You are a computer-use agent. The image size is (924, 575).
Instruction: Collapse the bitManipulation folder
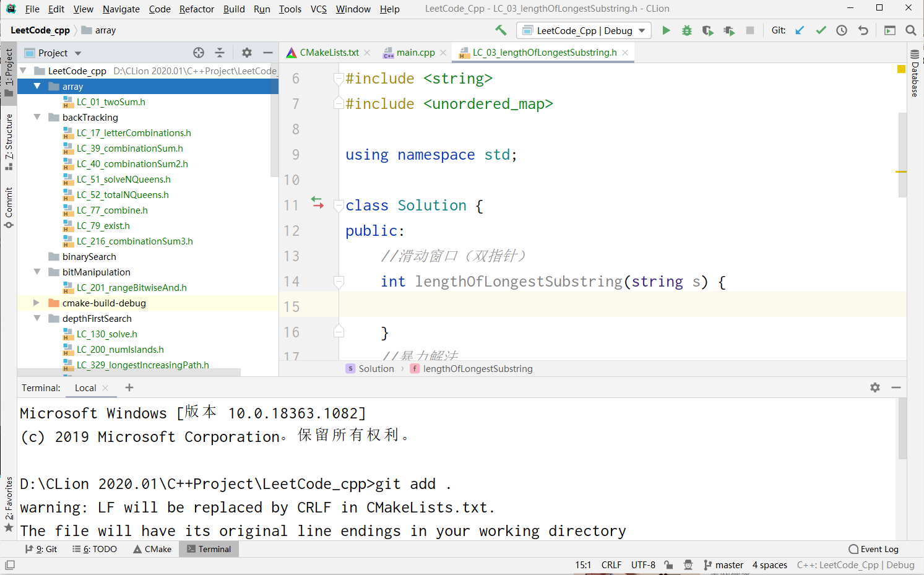(37, 272)
